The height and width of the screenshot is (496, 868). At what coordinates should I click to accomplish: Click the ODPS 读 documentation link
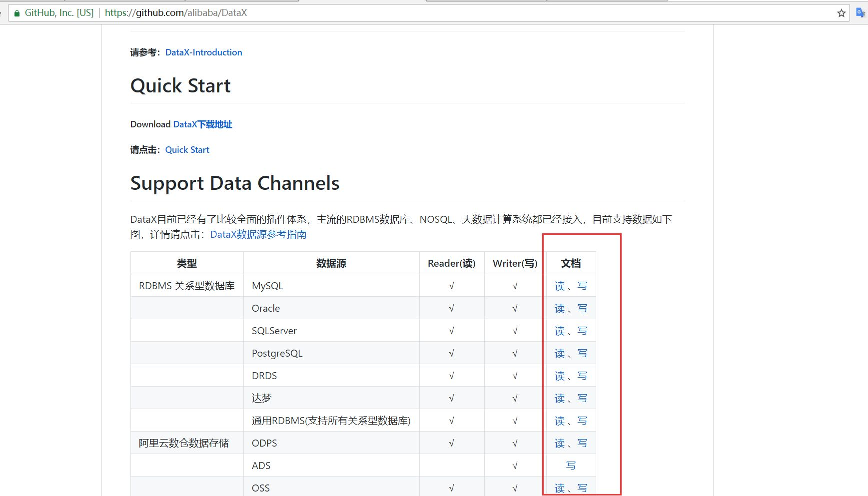click(x=559, y=443)
